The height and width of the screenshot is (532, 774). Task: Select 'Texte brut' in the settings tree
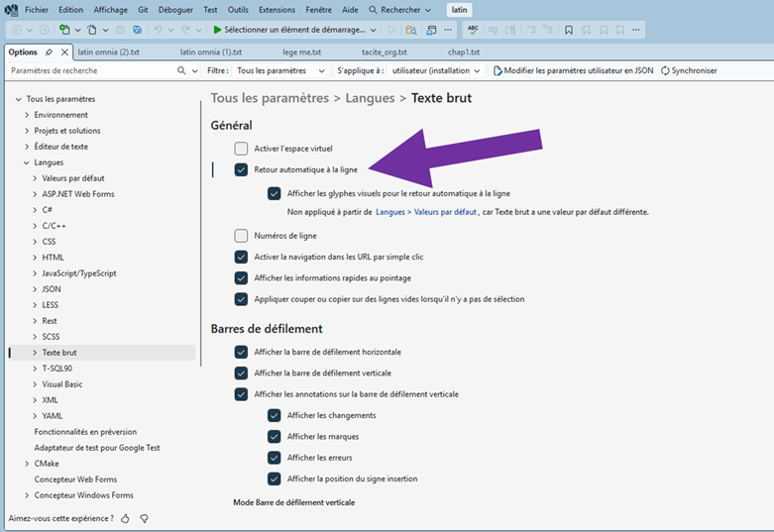(x=59, y=353)
